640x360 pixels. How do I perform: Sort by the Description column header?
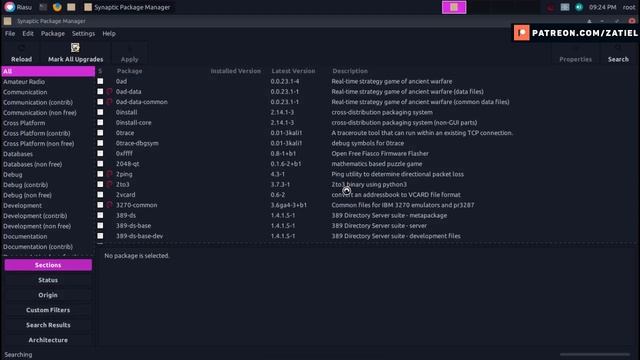350,71
